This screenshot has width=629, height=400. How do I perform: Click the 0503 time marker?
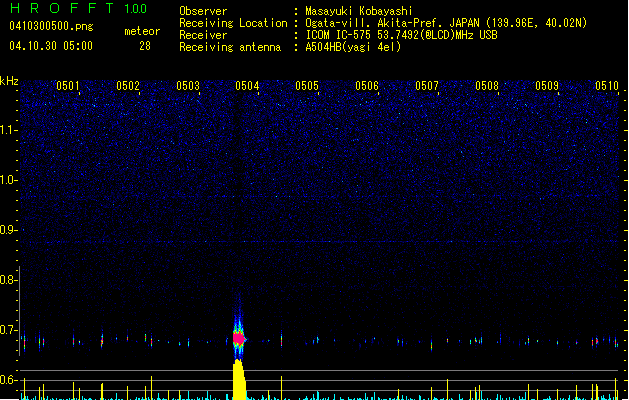[188, 86]
